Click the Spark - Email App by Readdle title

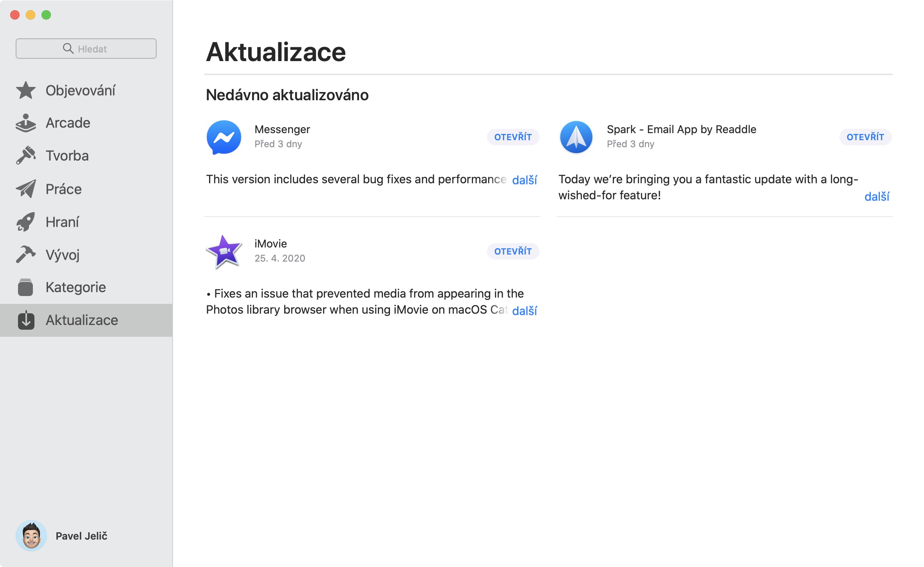pos(681,129)
